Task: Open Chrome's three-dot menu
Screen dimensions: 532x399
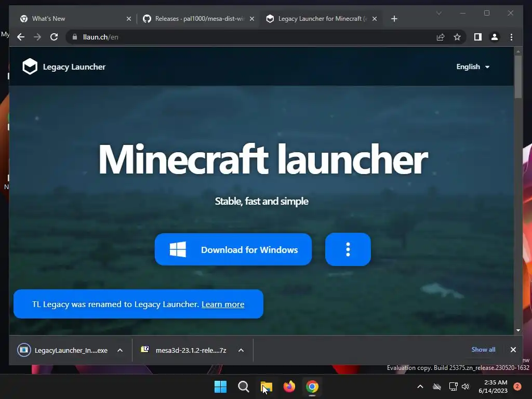Action: pyautogui.click(x=511, y=37)
